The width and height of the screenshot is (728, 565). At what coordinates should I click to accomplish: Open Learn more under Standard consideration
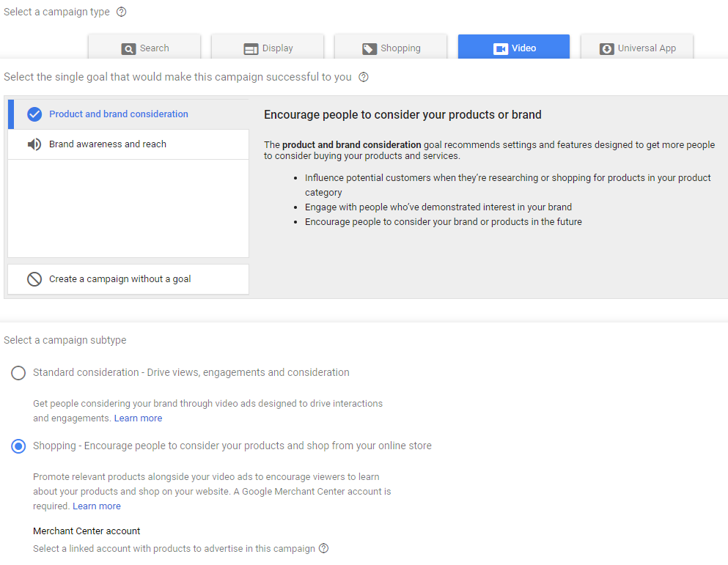138,418
